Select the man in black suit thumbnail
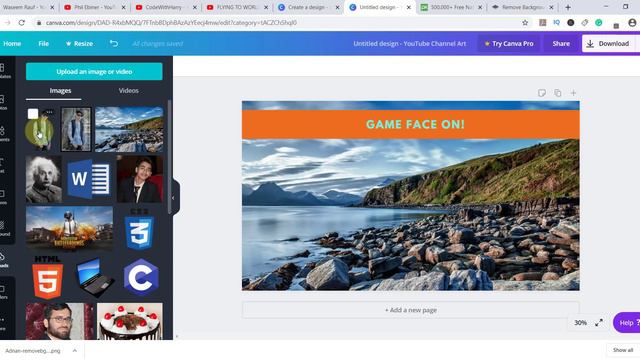640x360 pixels. pos(140,179)
